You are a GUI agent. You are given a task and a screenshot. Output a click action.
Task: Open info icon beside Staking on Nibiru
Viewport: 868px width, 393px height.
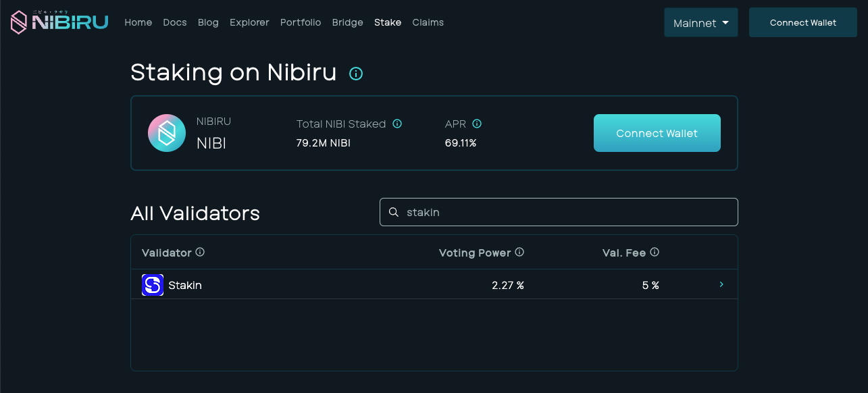(x=356, y=74)
